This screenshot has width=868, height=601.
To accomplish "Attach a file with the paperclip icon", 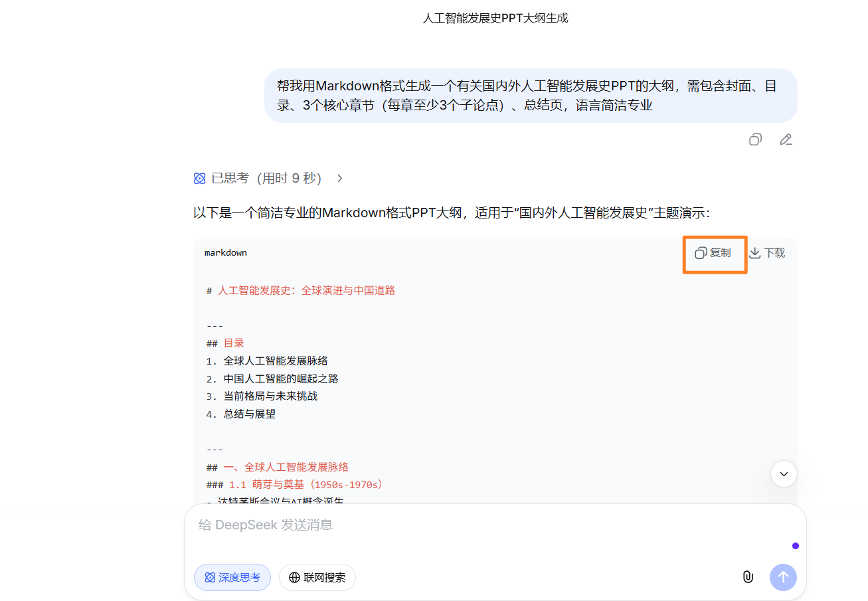I will click(x=748, y=577).
